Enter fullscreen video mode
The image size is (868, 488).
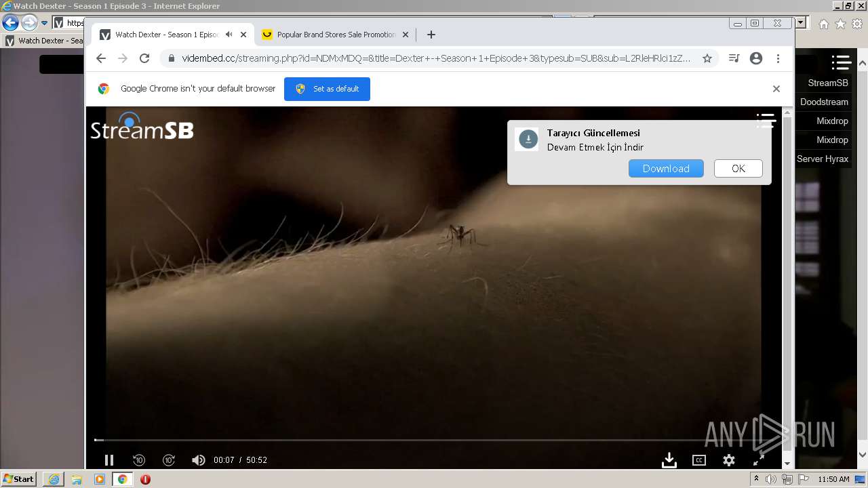[x=759, y=460]
